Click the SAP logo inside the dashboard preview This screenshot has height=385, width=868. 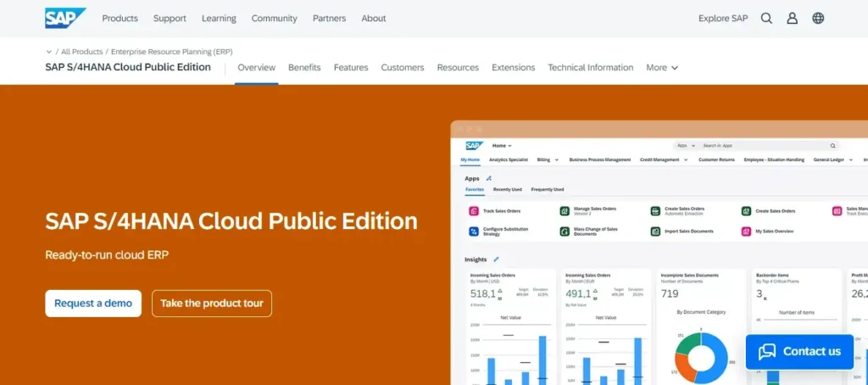475,146
